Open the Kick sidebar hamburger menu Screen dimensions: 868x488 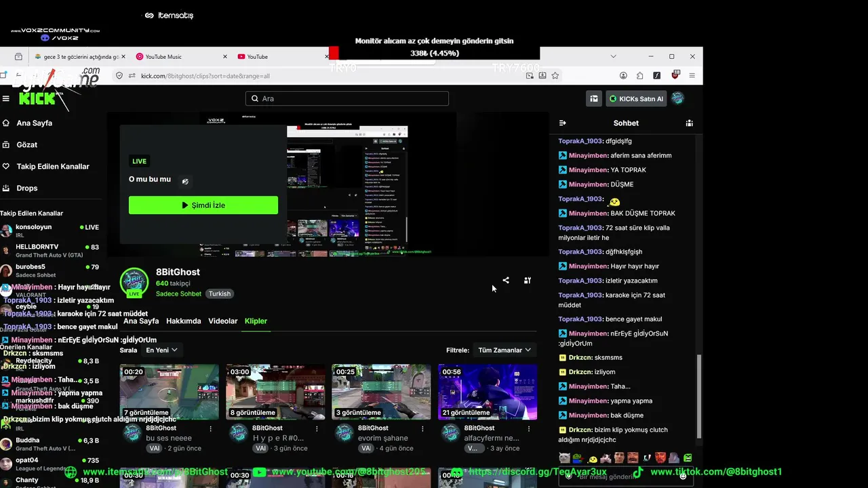pyautogui.click(x=5, y=99)
